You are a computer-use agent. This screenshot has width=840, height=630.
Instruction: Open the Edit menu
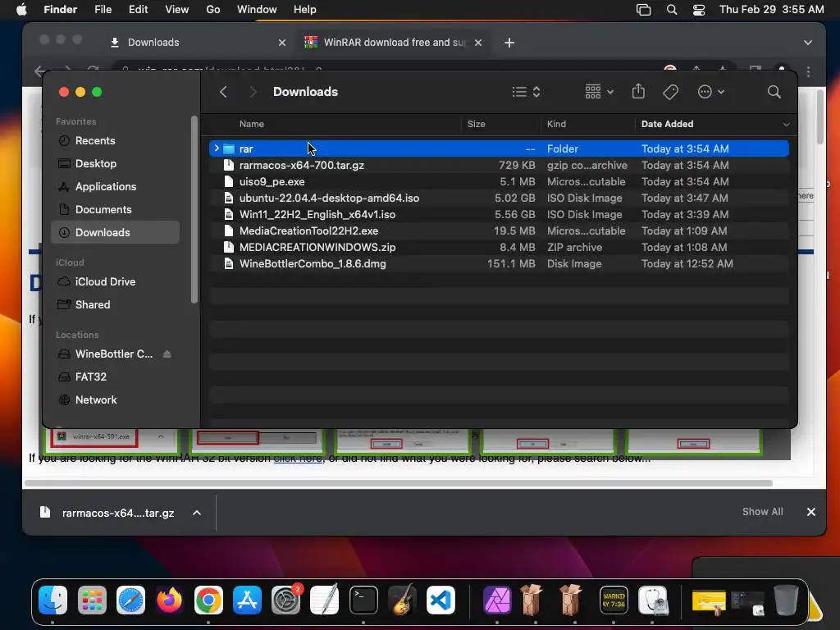point(138,10)
